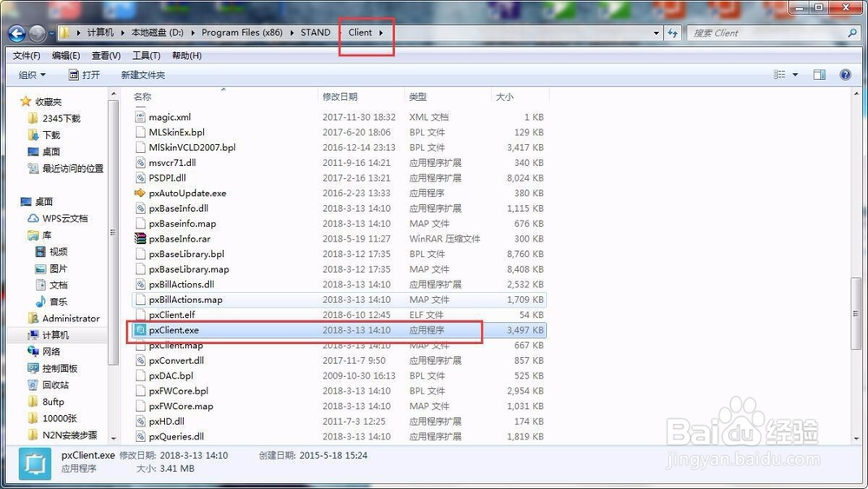Go back with the Back arrow button
The height and width of the screenshot is (489, 868).
(16, 34)
